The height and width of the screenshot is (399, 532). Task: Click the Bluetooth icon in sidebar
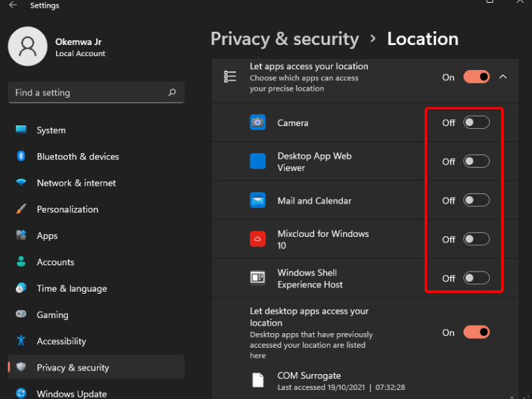click(x=21, y=156)
